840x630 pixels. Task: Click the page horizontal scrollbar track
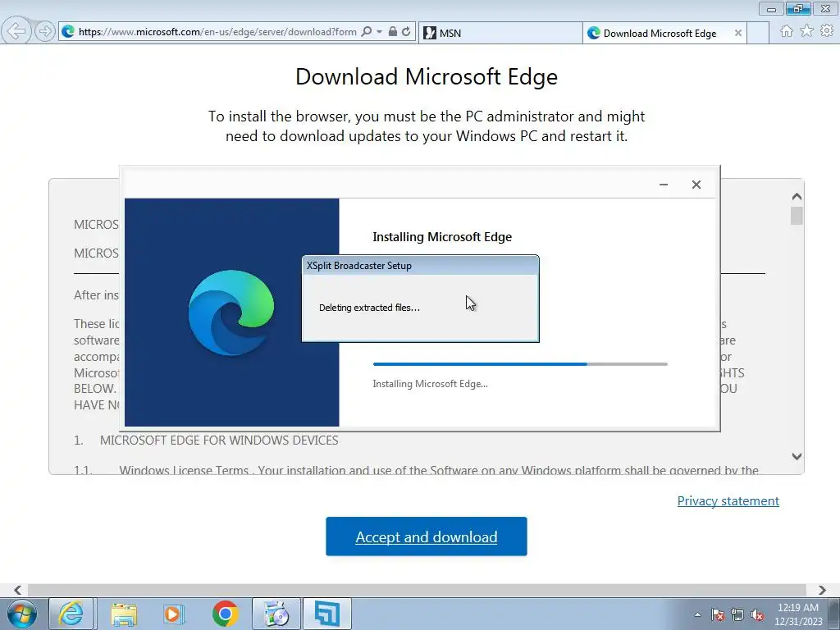coord(418,590)
